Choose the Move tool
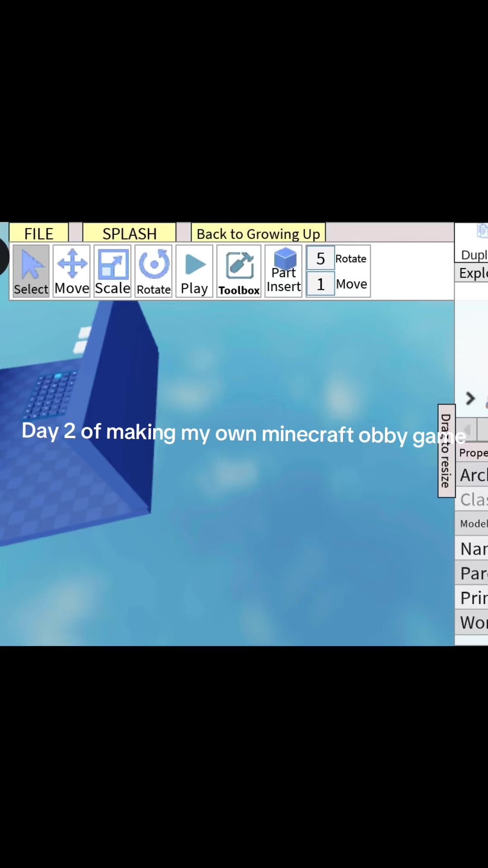This screenshot has height=868, width=488. click(x=71, y=271)
